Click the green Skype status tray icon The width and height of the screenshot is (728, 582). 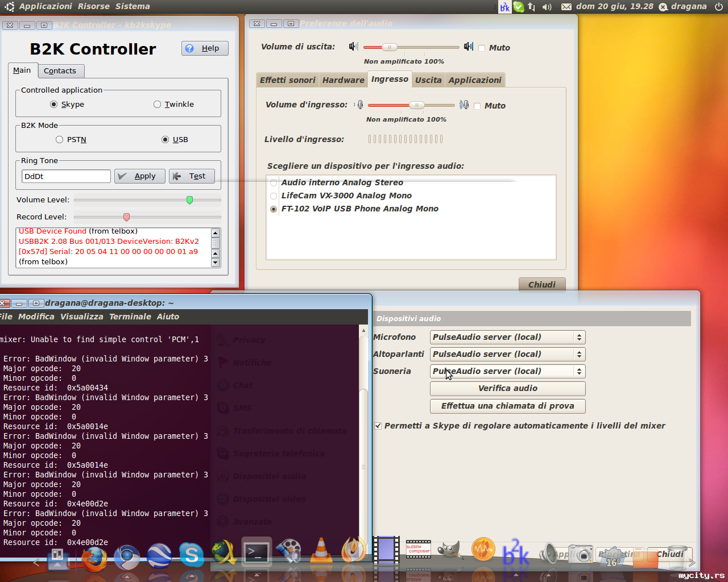tap(518, 7)
